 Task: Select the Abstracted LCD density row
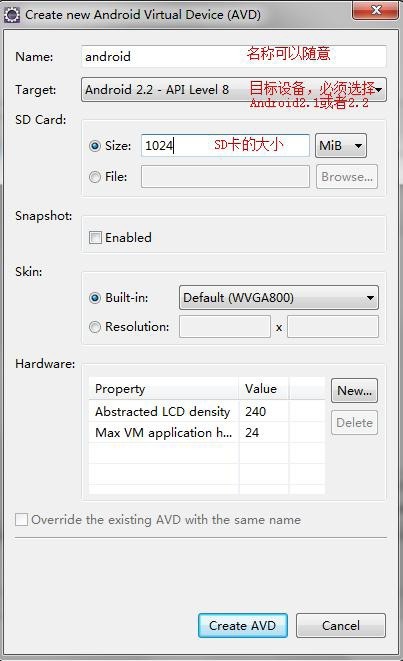point(207,411)
